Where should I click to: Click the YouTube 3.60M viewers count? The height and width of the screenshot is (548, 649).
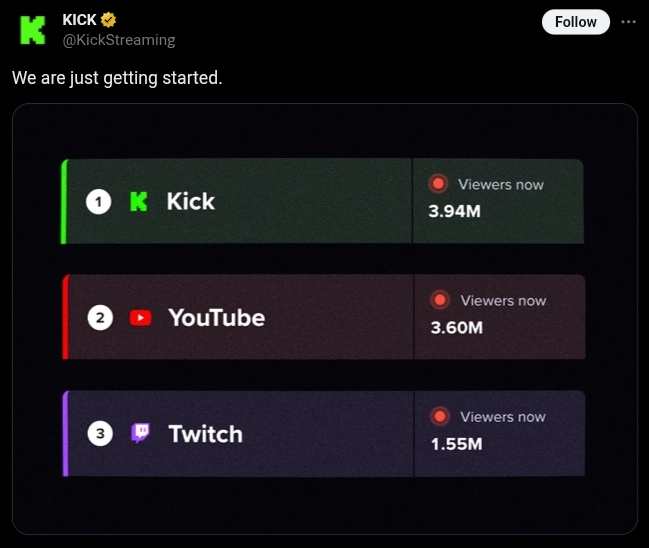click(x=457, y=328)
